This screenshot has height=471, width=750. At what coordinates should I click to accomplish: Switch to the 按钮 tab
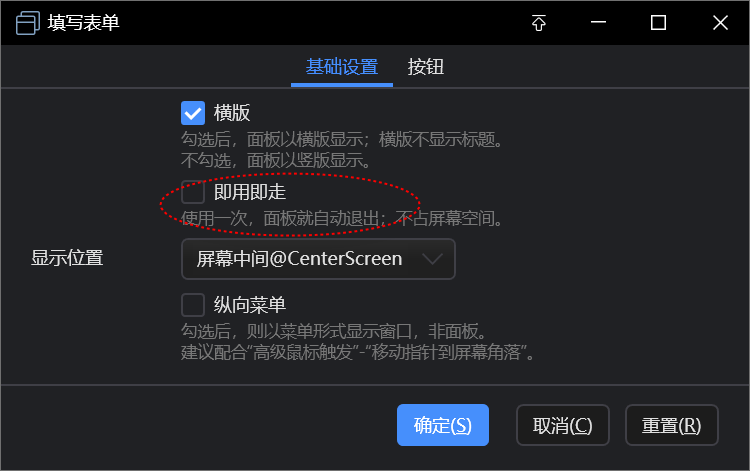(425, 67)
